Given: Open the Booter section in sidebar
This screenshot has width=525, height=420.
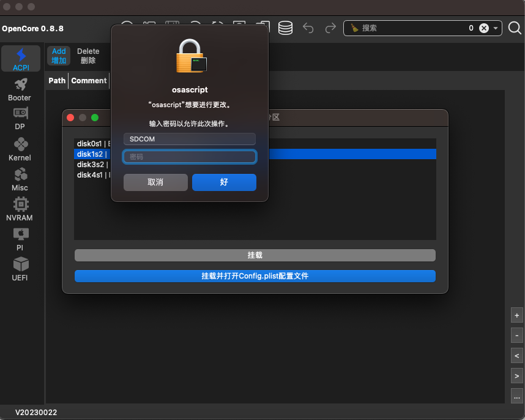Looking at the screenshot, I should click(20, 89).
